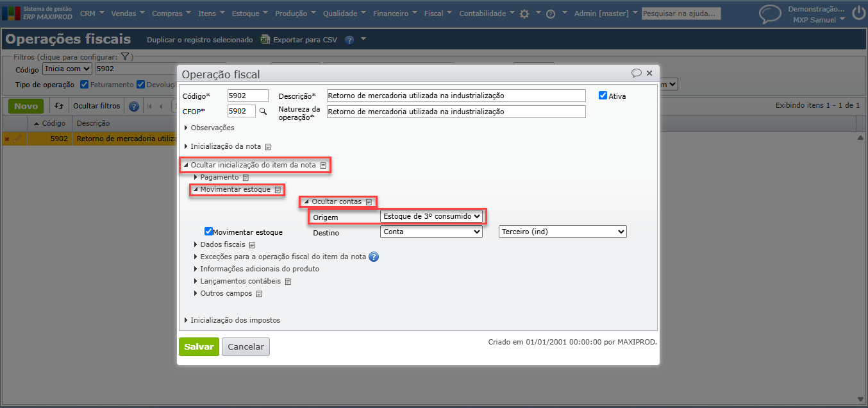Expand the Observações section

209,128
